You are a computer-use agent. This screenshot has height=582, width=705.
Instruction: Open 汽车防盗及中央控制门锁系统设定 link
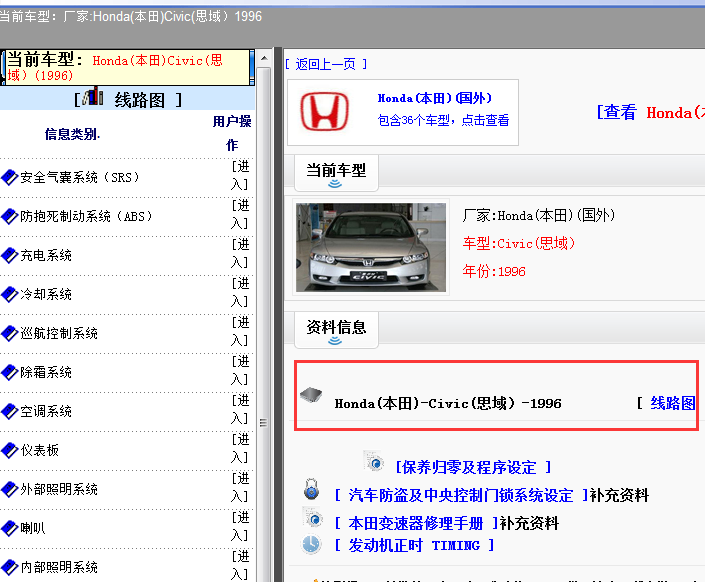coord(461,495)
